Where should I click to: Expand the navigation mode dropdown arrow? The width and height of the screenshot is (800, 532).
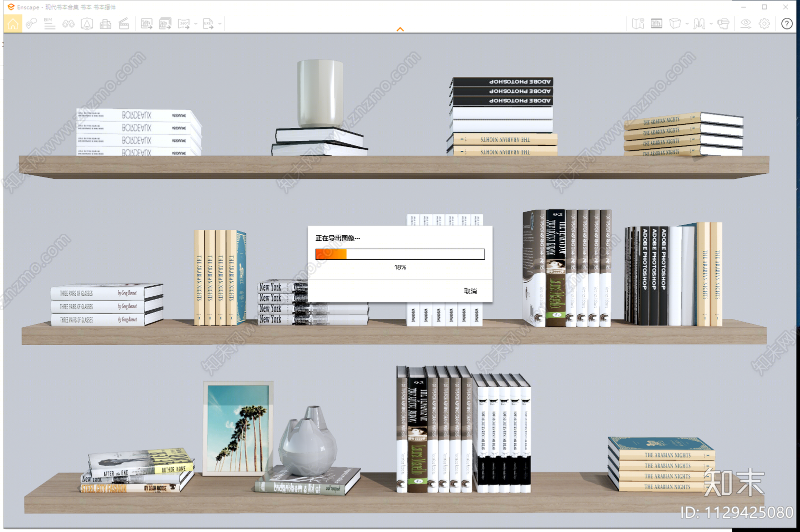[x=711, y=23]
